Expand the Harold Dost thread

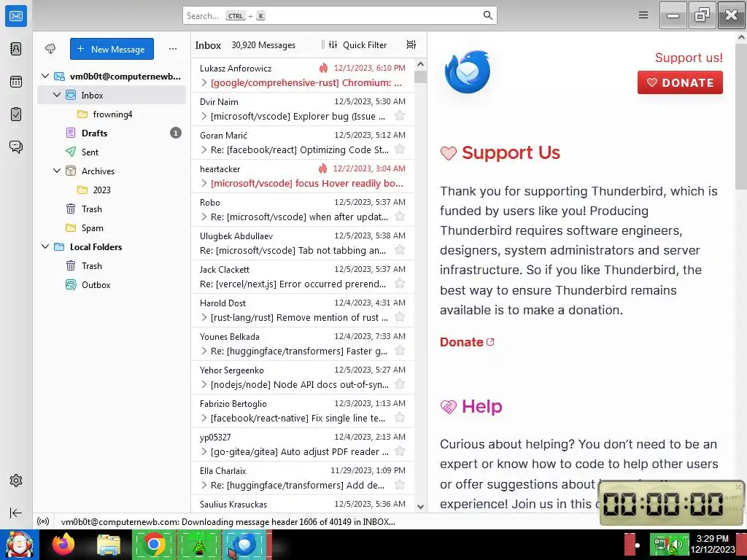(204, 318)
